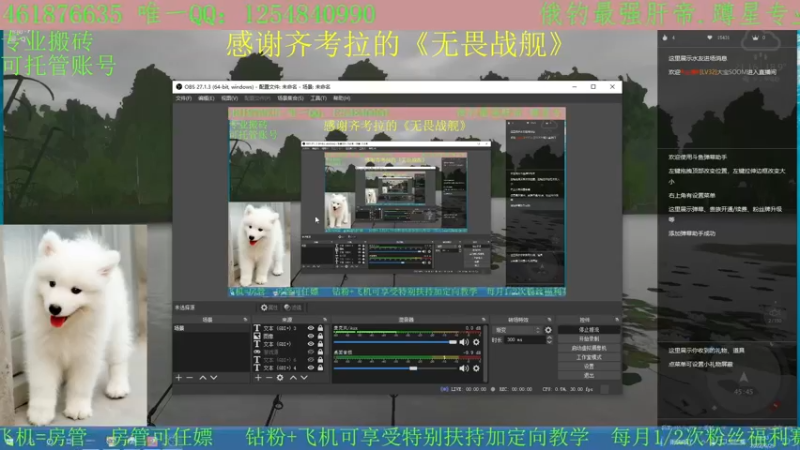
Task: Click the OBS logo icon in the title bar
Action: (x=179, y=87)
